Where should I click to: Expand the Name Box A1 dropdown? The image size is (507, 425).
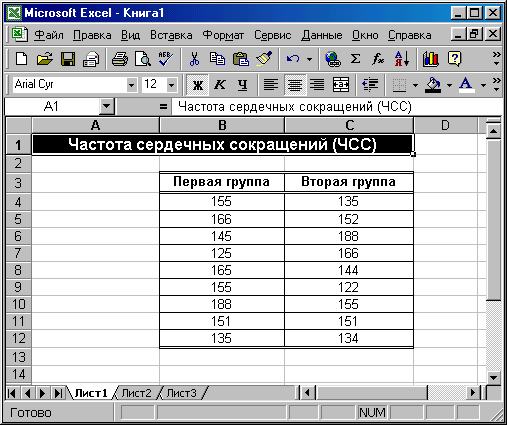(x=107, y=107)
